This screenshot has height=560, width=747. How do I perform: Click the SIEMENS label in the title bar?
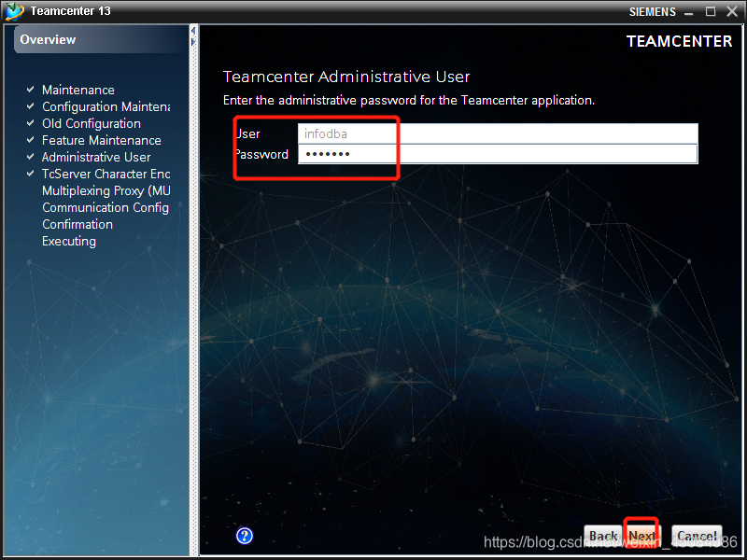tap(652, 12)
